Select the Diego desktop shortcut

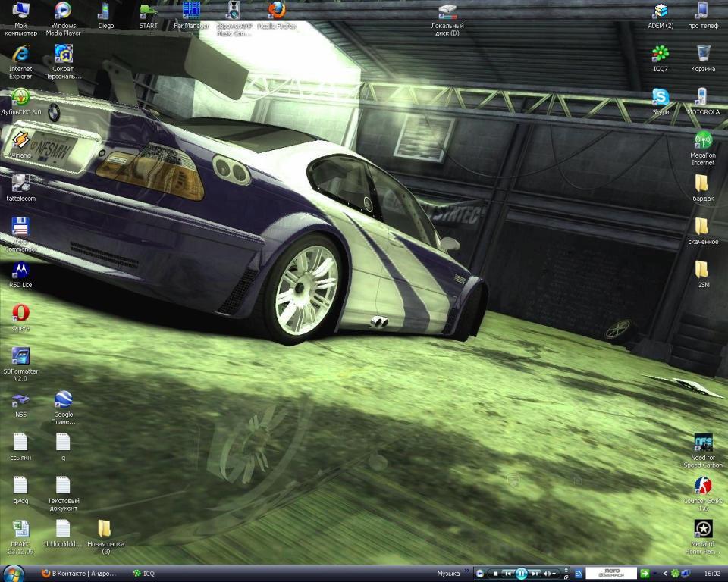tap(106, 15)
